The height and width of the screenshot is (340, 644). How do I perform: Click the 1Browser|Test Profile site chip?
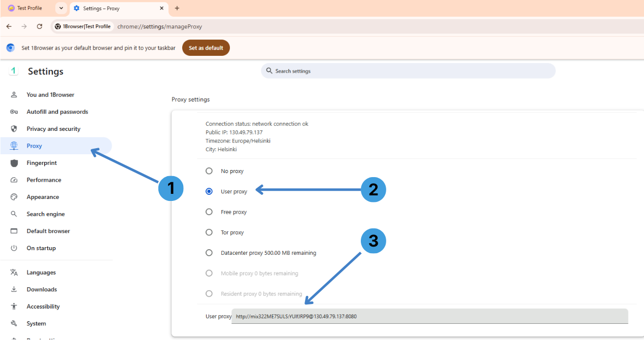[83, 26]
